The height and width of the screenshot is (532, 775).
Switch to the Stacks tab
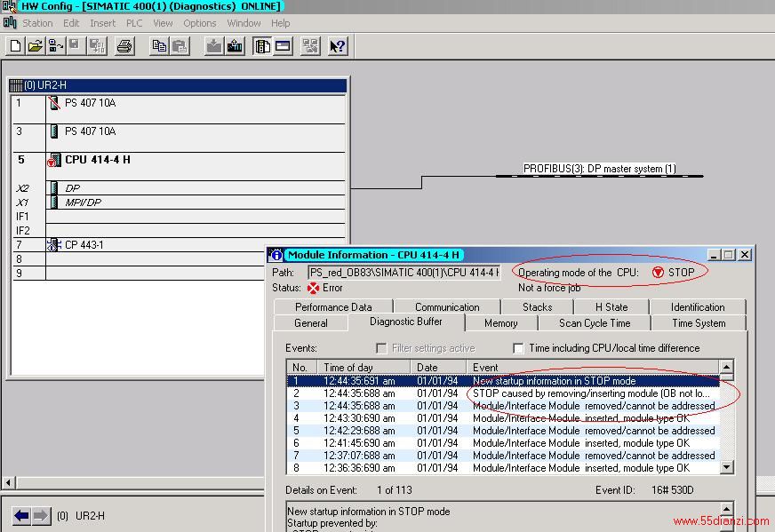click(x=538, y=306)
